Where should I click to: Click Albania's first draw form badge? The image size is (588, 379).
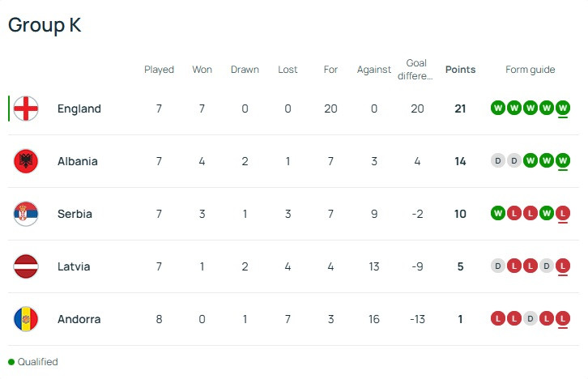coord(498,161)
